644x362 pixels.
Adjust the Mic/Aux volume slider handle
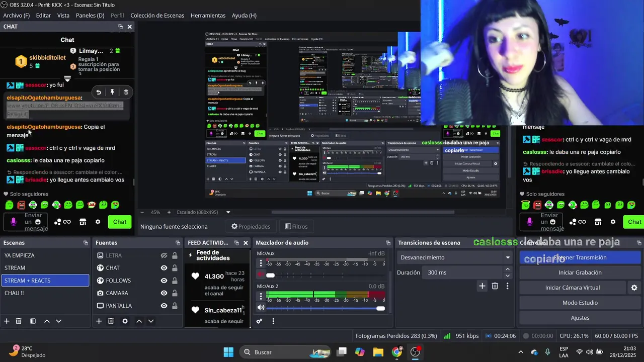tap(270, 275)
